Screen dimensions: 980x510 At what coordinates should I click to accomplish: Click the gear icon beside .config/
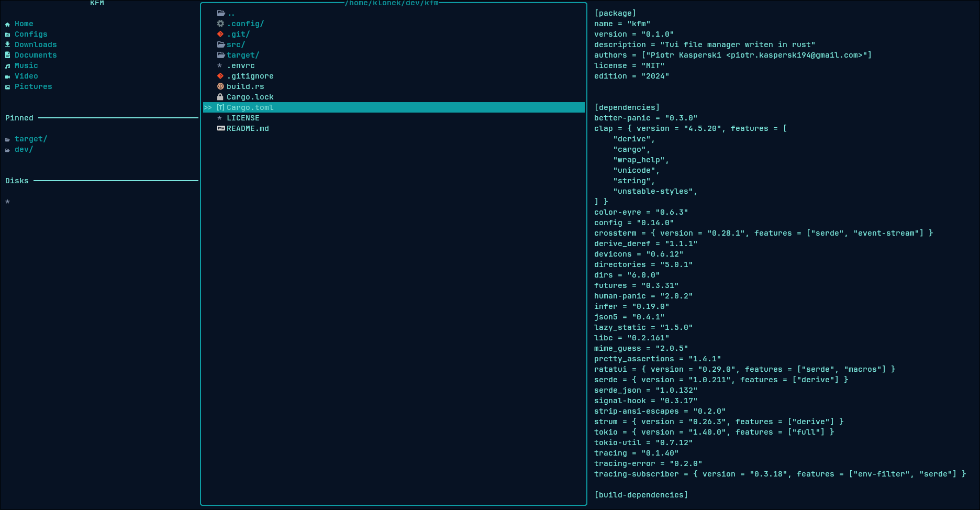click(220, 24)
